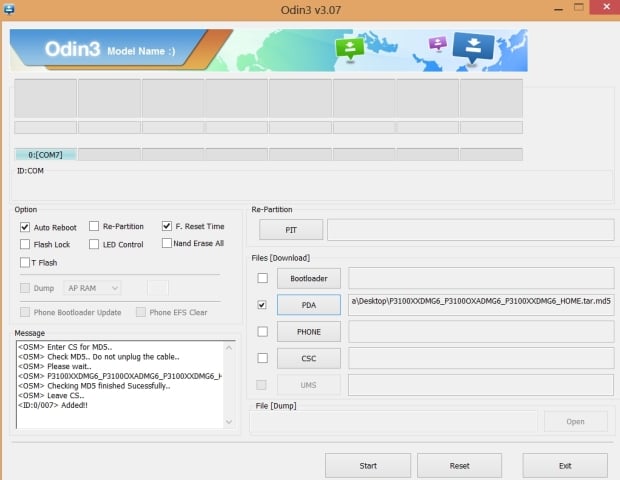This screenshot has height=480, width=620.
Task: Click the '<OSM> Please wait..' log line
Action: tap(55, 366)
